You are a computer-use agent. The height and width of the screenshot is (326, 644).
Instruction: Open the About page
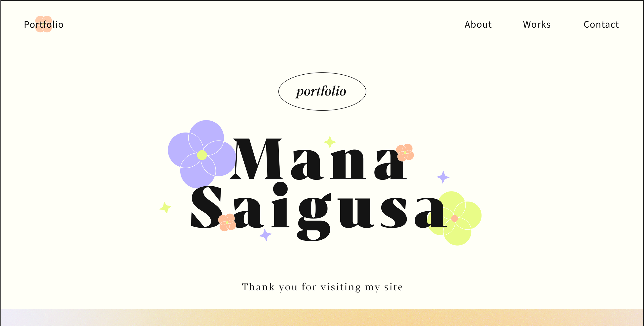click(x=478, y=24)
